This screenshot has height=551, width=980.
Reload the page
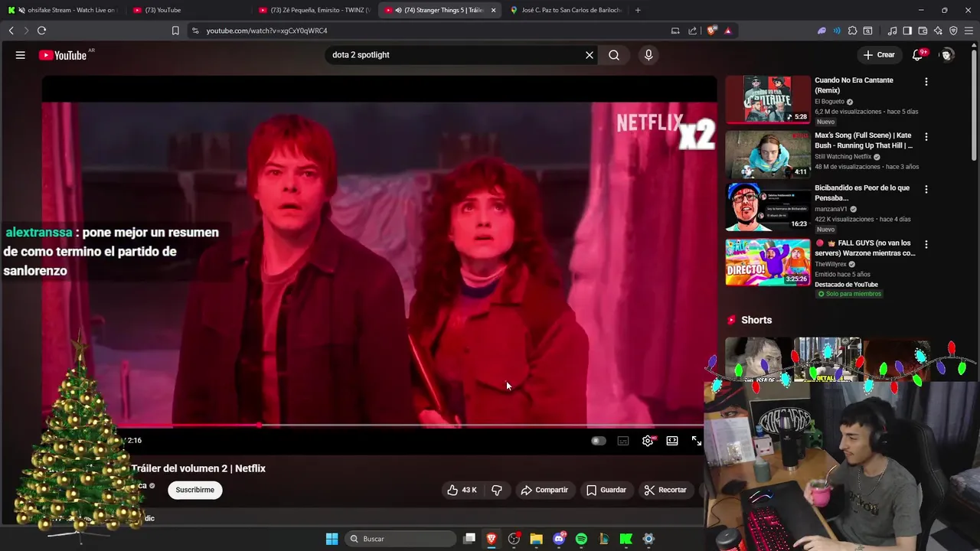click(x=41, y=31)
